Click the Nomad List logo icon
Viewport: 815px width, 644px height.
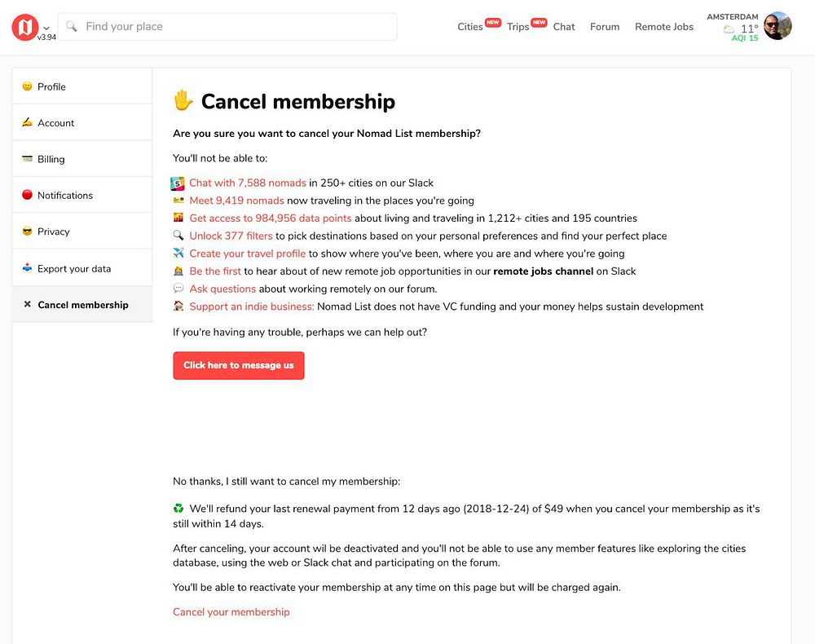[24, 27]
